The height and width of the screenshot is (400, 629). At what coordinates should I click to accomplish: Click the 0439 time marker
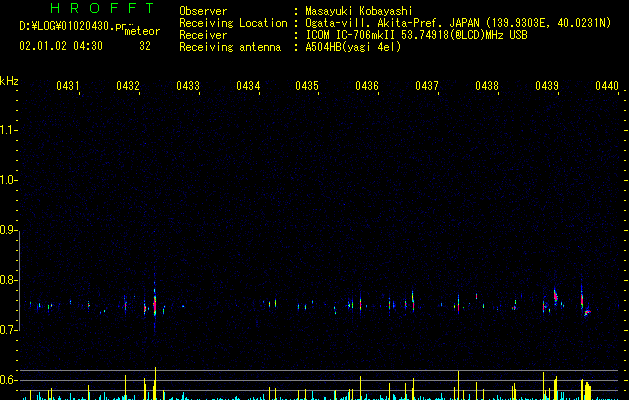(547, 86)
